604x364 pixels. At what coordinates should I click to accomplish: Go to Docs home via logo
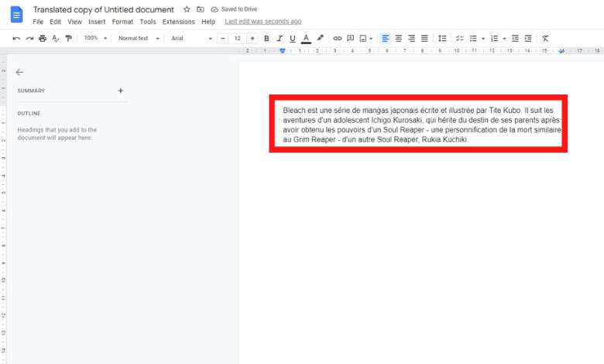16,15
